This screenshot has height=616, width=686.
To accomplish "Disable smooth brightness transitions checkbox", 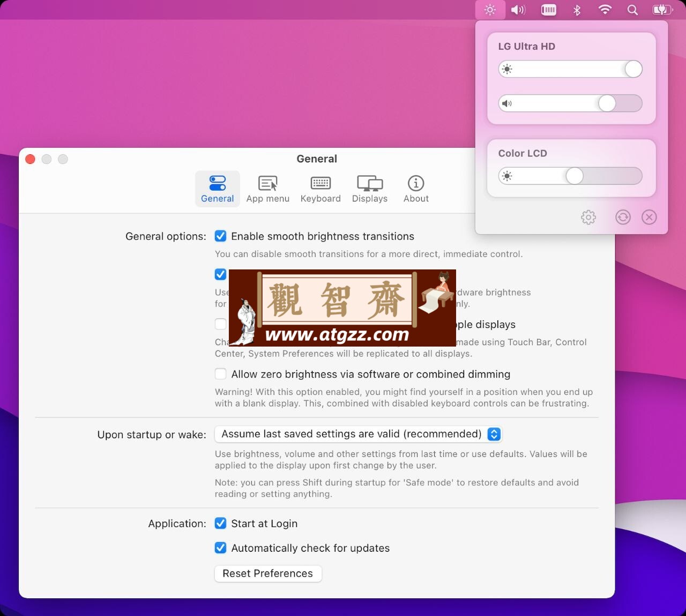I will [x=220, y=236].
